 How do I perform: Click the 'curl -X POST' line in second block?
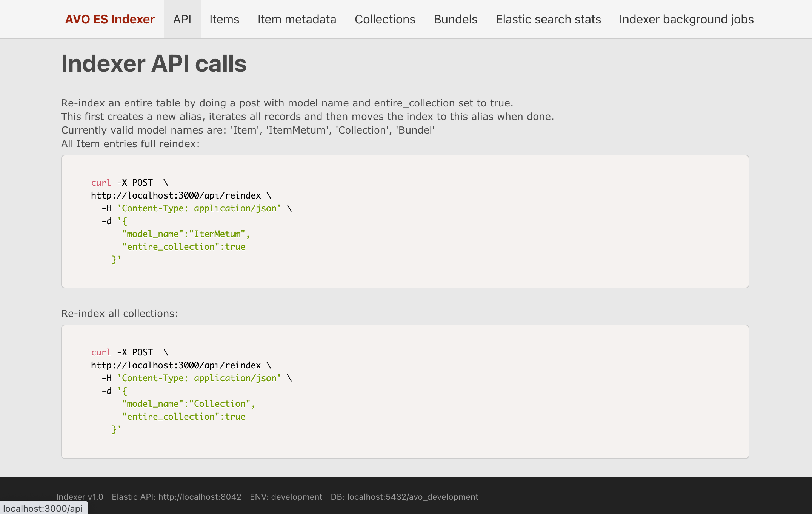(x=129, y=352)
